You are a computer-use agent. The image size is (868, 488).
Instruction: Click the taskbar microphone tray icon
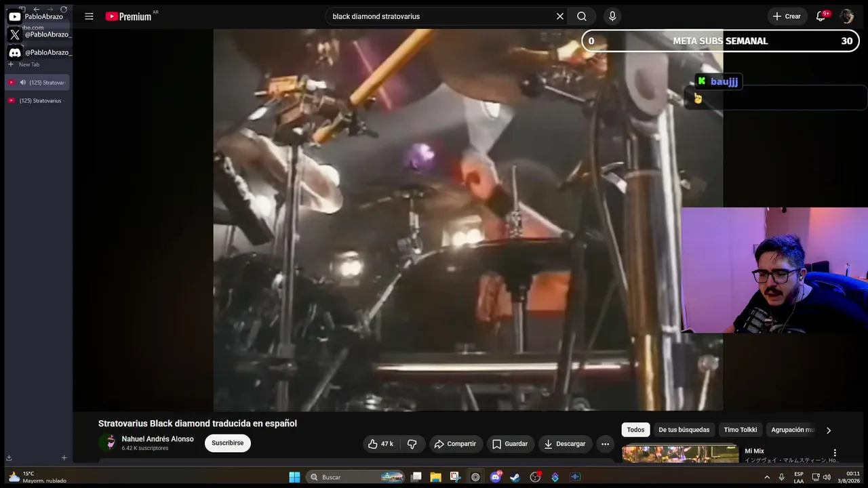781,477
